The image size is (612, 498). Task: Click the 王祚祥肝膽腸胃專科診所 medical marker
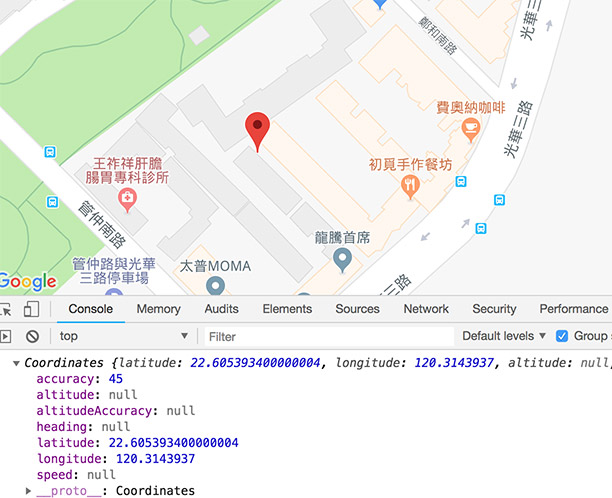[127, 200]
